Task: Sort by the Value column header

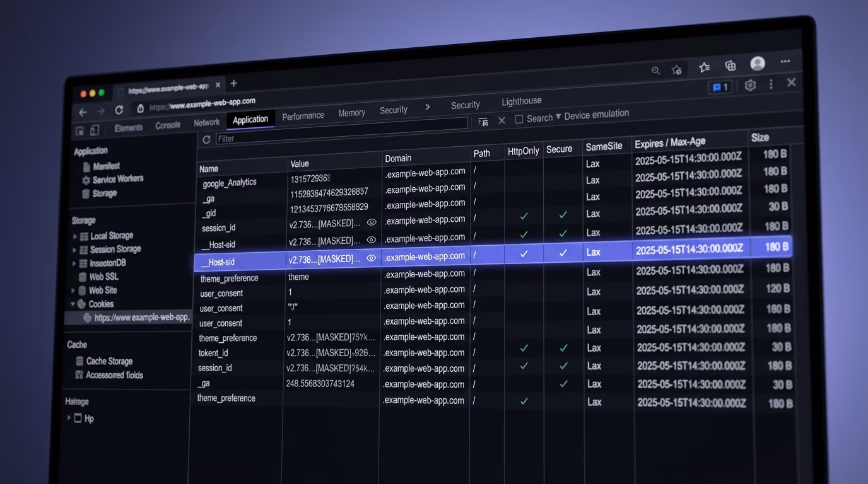Action: (335, 163)
